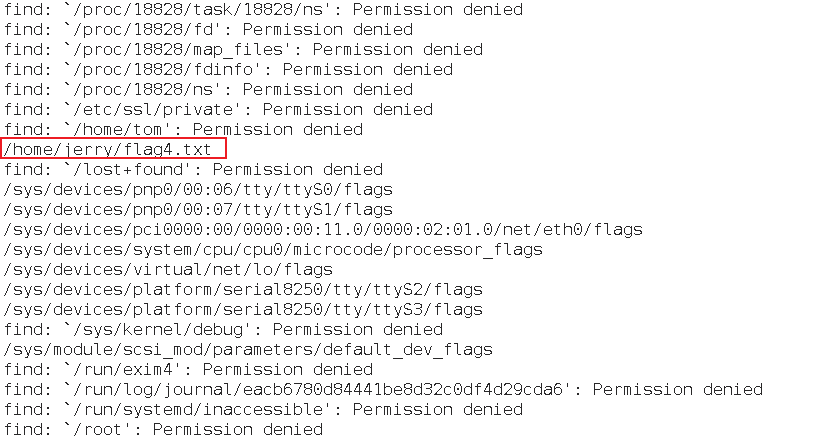Select the /proc/18828/task/18828/ns line
Screen dimensions: 815x438
click(264, 9)
